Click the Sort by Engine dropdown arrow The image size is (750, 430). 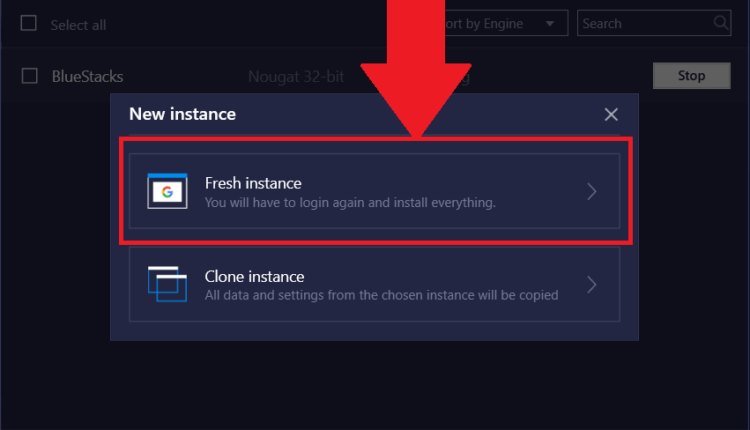point(551,23)
